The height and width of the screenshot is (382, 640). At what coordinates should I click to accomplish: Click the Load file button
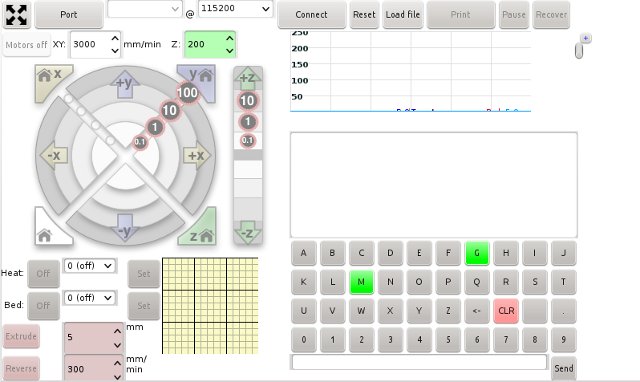(x=402, y=15)
